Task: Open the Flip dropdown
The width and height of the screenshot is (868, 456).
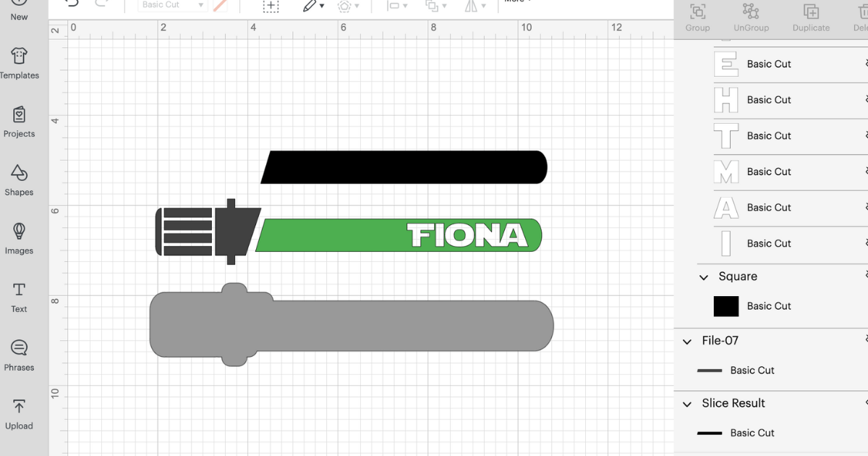Action: [475, 7]
